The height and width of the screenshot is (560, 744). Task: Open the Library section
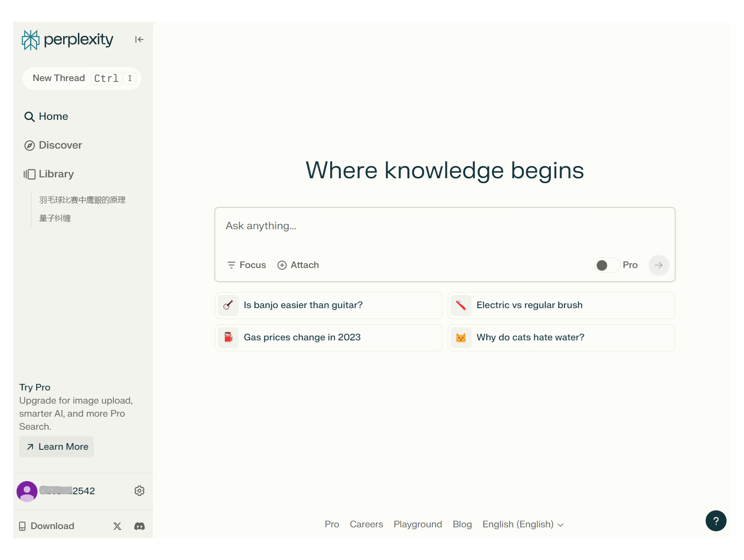pyautogui.click(x=49, y=174)
